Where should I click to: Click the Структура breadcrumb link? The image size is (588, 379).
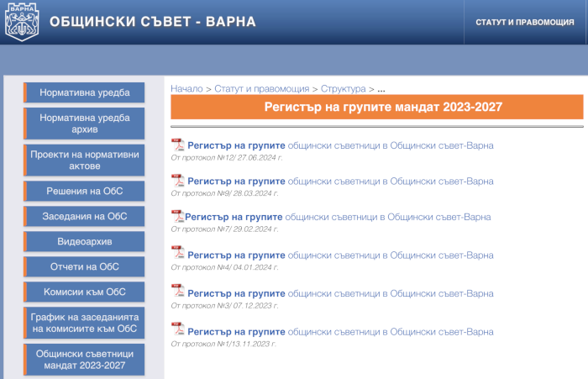pos(343,89)
